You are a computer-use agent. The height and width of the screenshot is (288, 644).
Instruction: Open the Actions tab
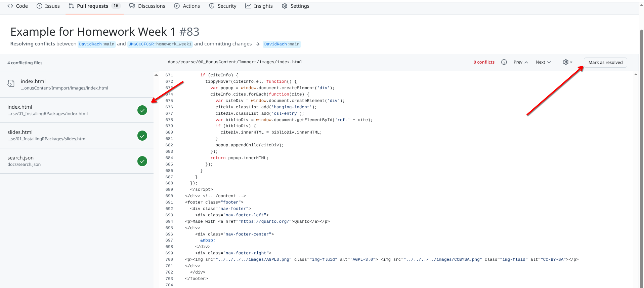[x=187, y=6]
